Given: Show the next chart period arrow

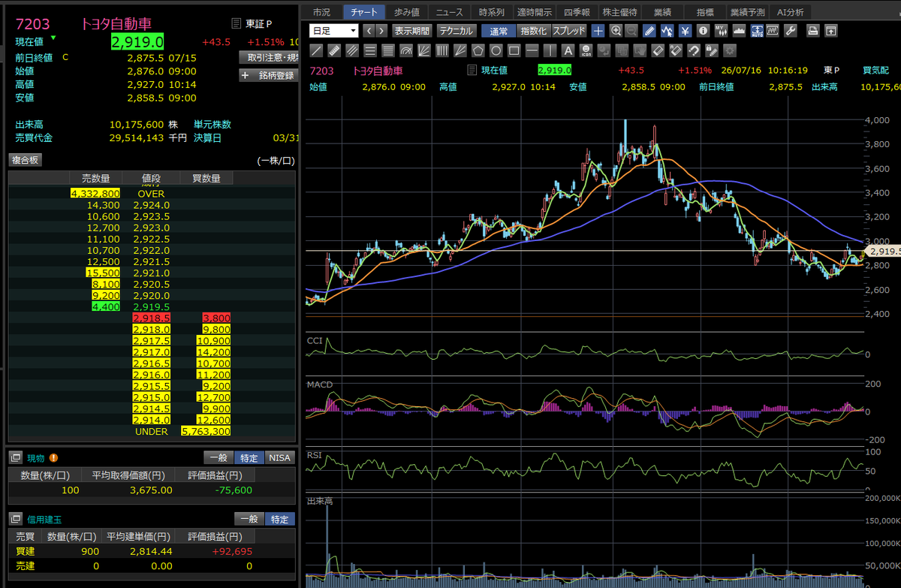Looking at the screenshot, I should tap(381, 31).
